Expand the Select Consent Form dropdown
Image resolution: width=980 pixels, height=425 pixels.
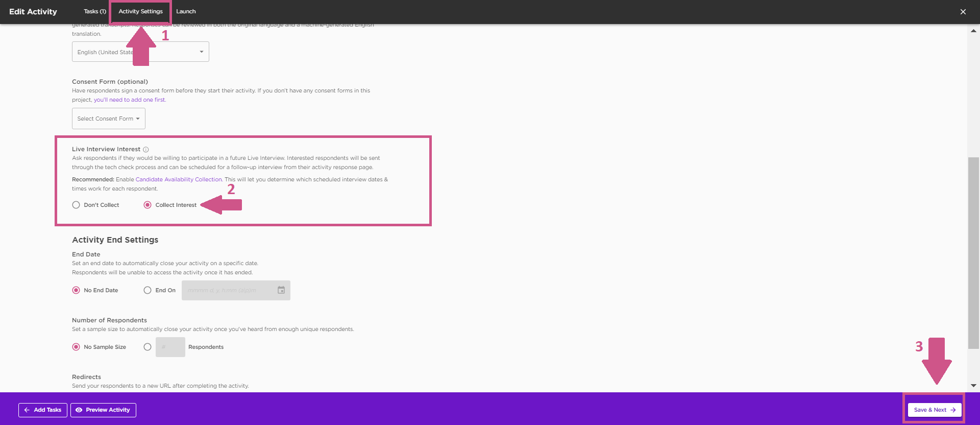point(108,119)
